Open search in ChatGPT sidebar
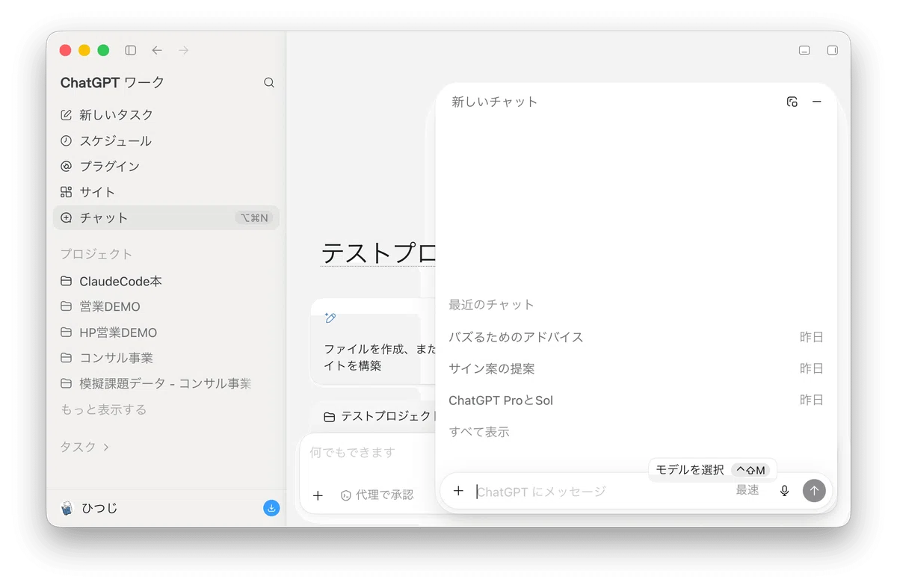The image size is (897, 588). 269,83
